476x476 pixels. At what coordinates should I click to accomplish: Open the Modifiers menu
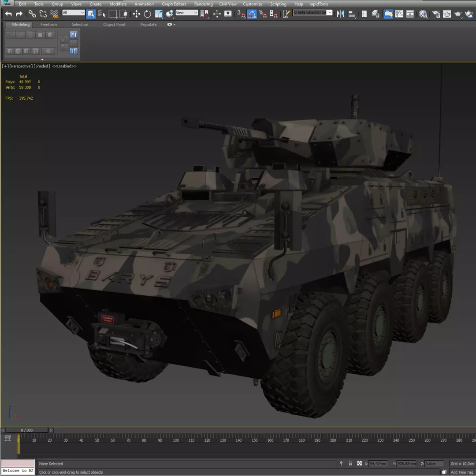[118, 4]
